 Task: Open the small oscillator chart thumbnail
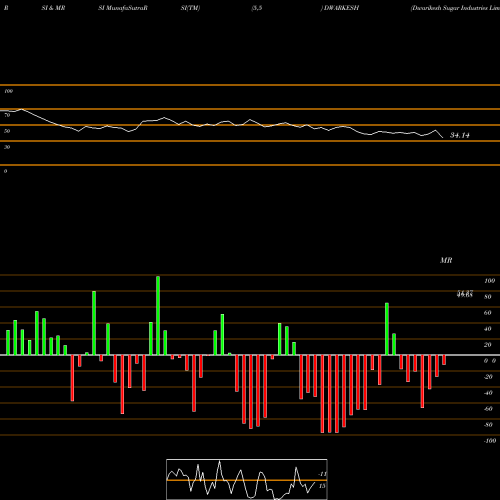coord(247,479)
